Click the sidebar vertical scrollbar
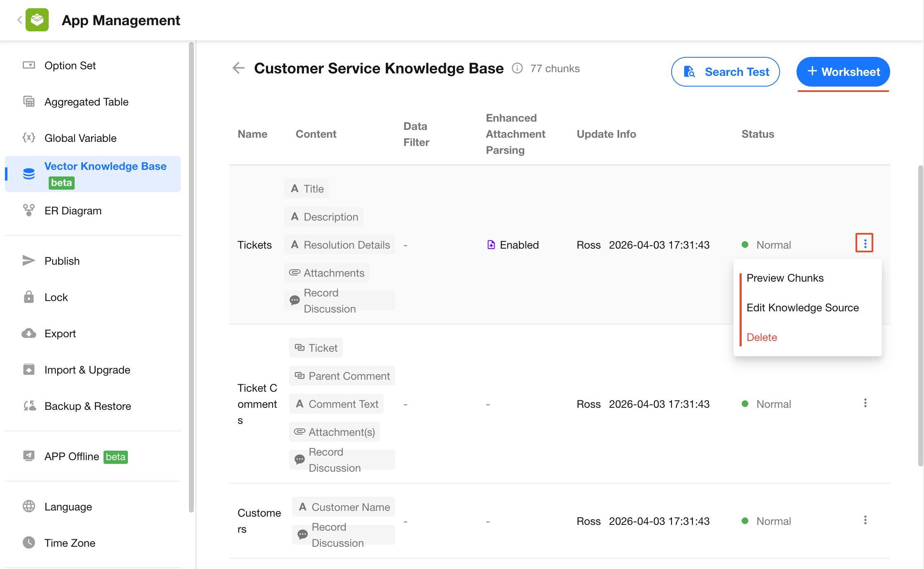Viewport: 924px width, 569px height. 191,276
